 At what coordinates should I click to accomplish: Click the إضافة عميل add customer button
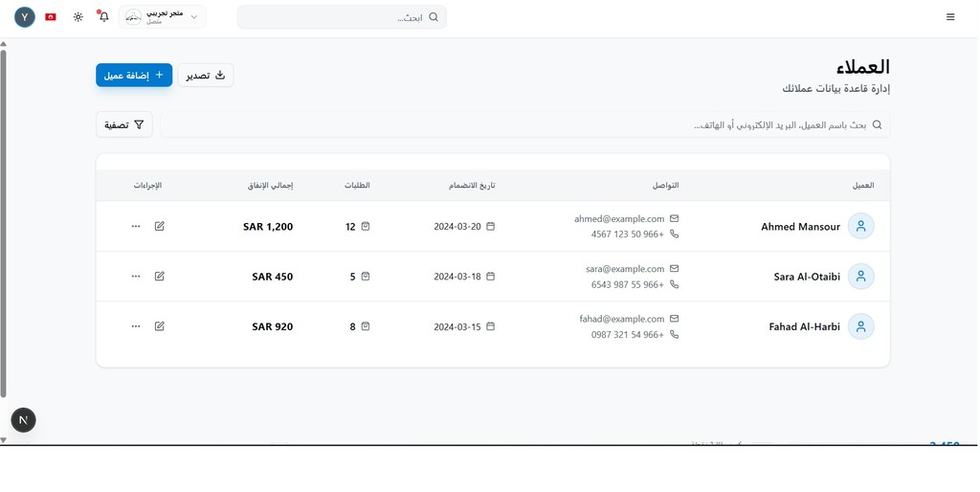pos(134,75)
